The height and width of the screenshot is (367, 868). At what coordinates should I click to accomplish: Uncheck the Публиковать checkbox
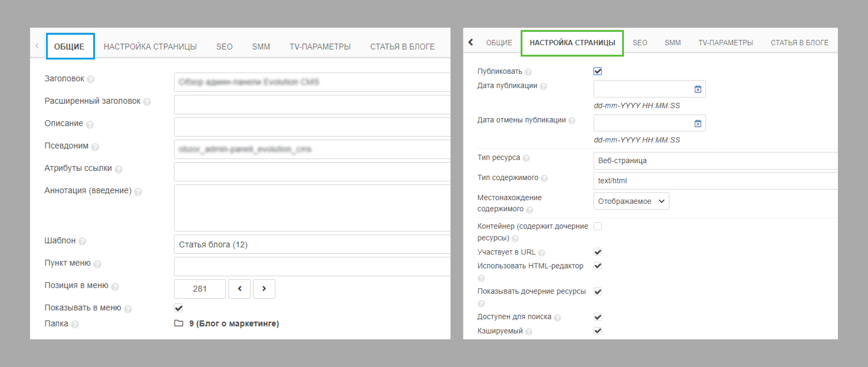598,71
